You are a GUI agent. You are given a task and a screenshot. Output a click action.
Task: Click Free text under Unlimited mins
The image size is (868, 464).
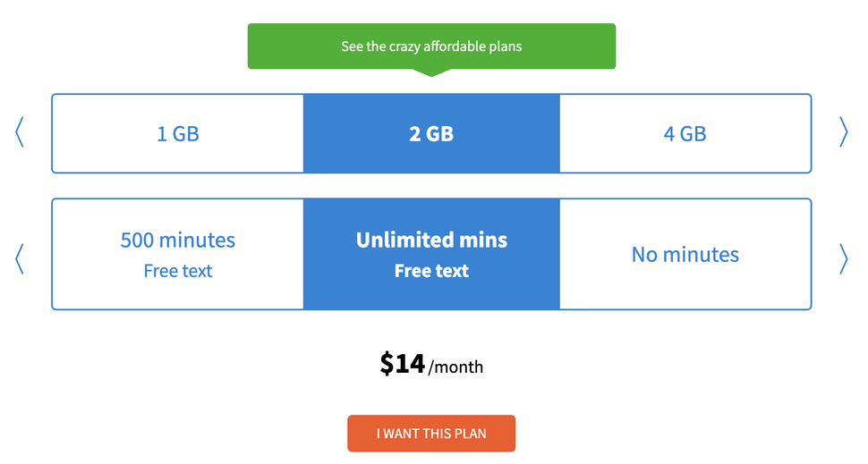click(x=431, y=271)
